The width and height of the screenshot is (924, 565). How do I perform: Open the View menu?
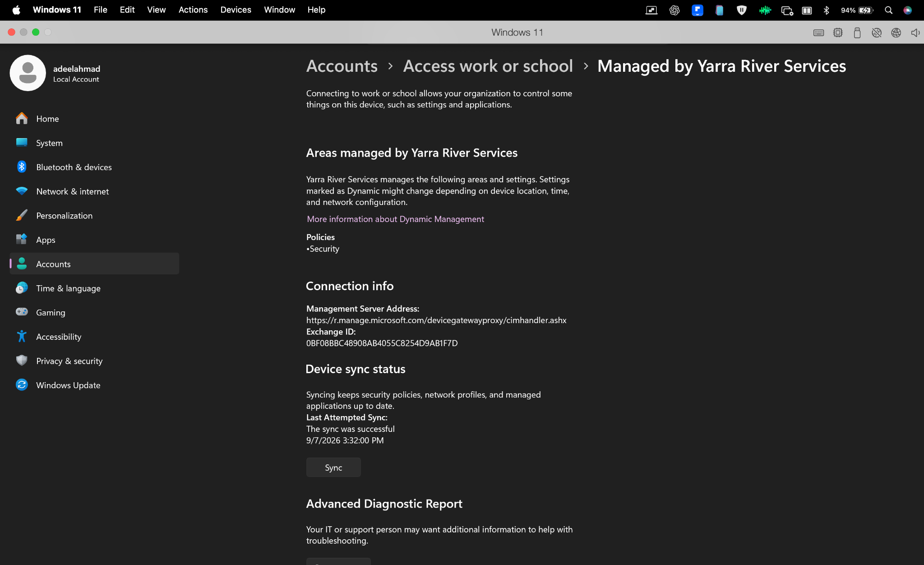[x=156, y=10]
